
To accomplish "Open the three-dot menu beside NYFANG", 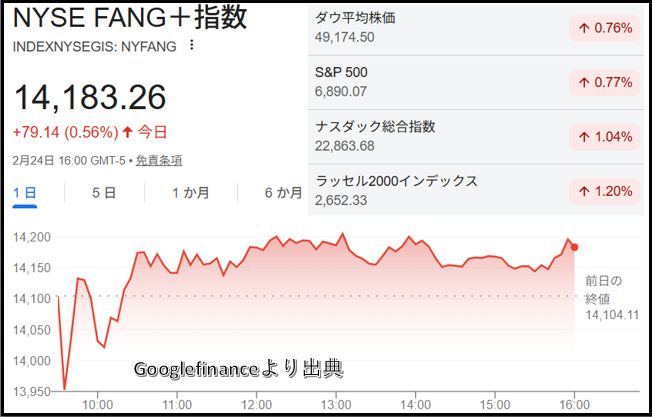I will 192,45.
